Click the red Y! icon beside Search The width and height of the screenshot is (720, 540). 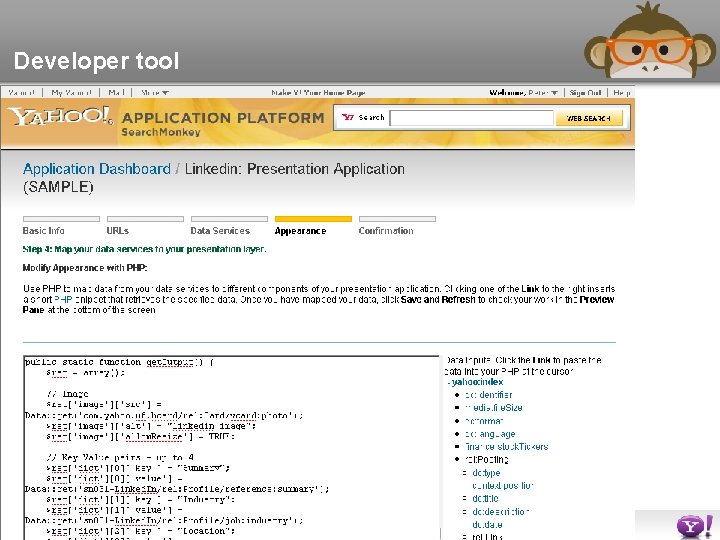(x=348, y=118)
